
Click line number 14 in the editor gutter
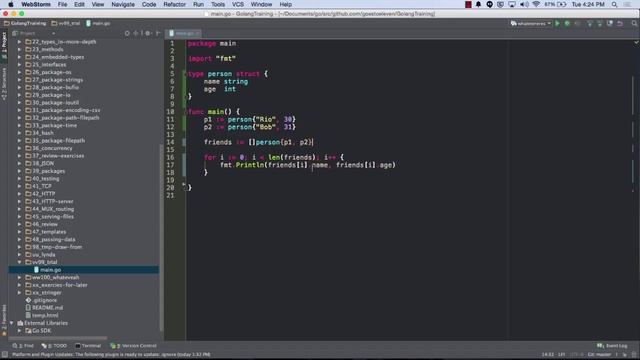(x=170, y=142)
